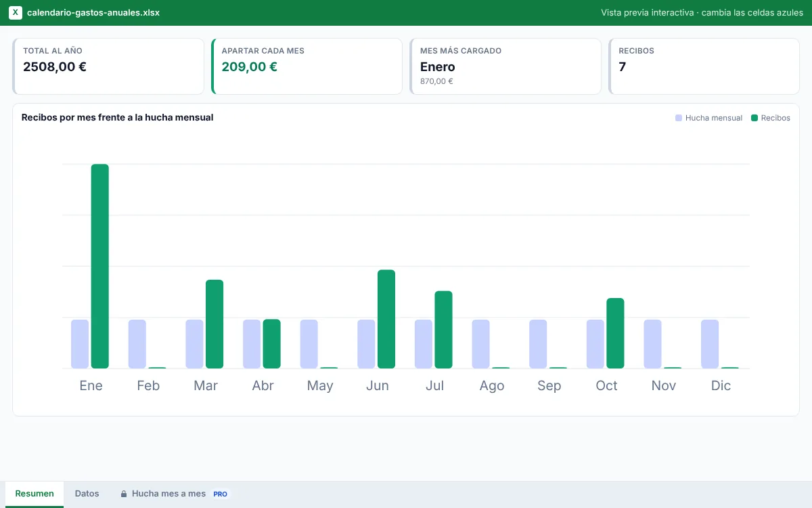Image resolution: width=812 pixels, height=508 pixels.
Task: Click the lilac Hucha mensual bar for Ago
Action: 481,344
